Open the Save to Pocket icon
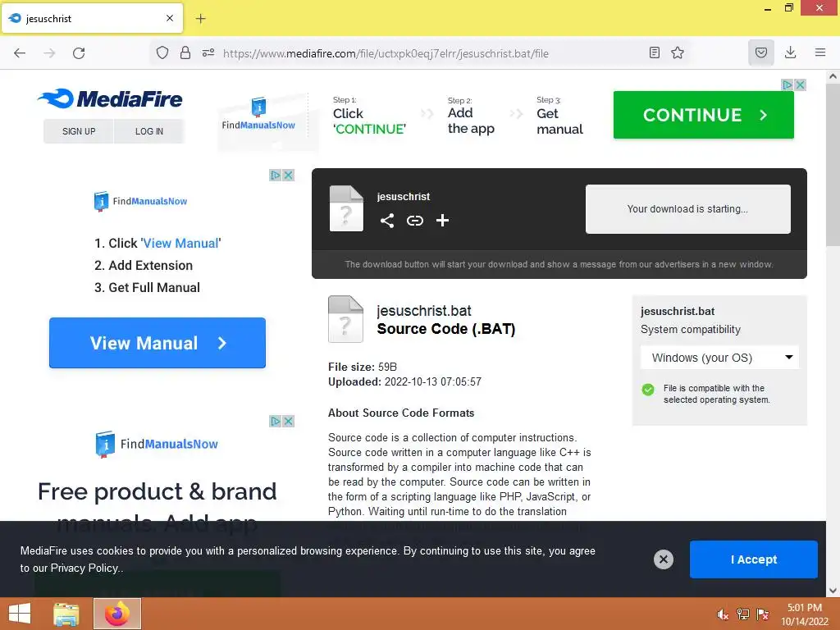Screen dimensions: 840x630 click(x=761, y=52)
